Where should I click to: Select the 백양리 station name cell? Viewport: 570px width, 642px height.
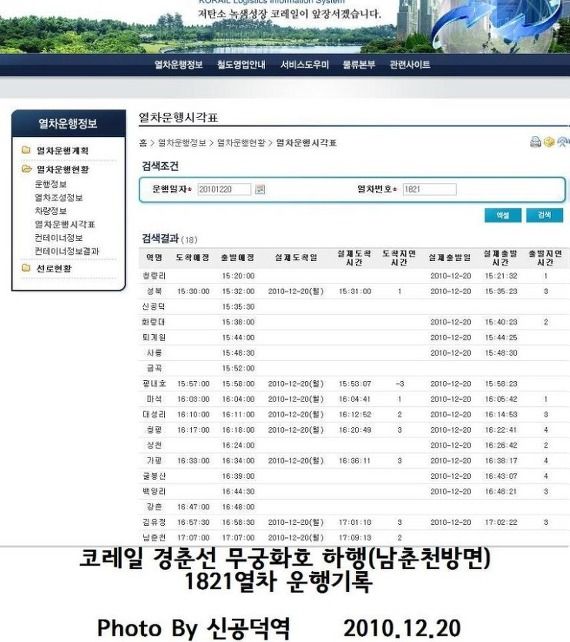pos(154,491)
